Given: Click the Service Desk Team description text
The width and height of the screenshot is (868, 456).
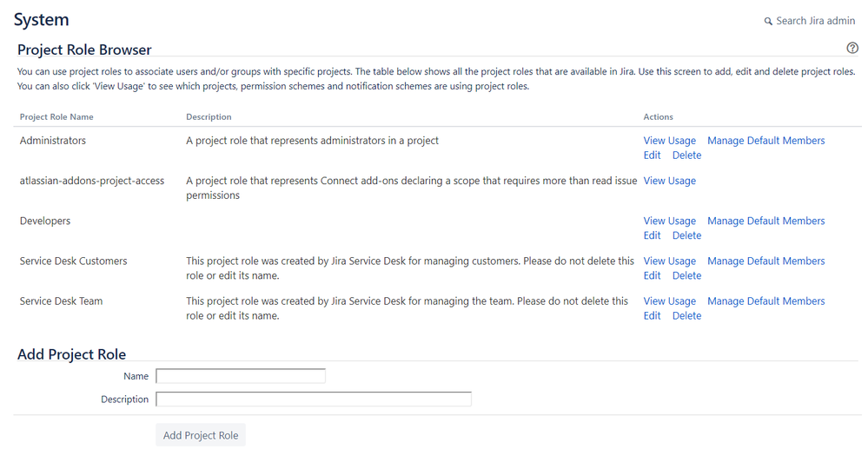Looking at the screenshot, I should click(407, 308).
